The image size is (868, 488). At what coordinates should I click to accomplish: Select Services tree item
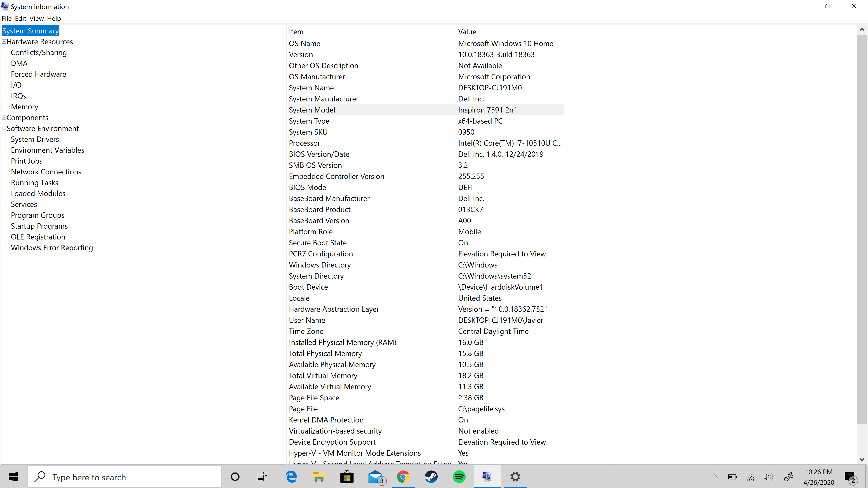[24, 204]
